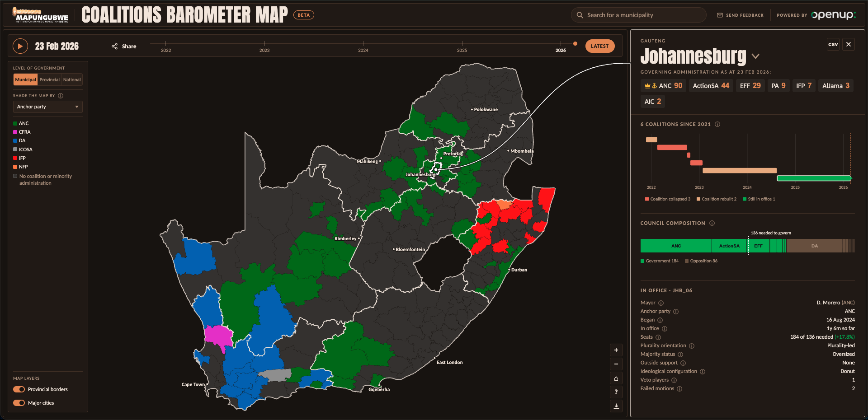Click the play timeline button
This screenshot has width=868, height=420.
20,46
